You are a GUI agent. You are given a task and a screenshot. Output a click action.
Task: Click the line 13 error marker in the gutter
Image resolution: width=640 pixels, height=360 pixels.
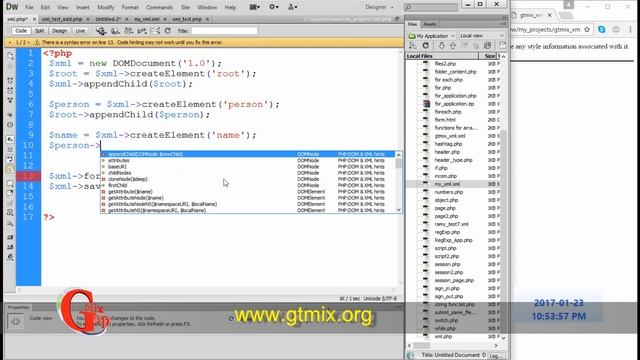pos(28,176)
